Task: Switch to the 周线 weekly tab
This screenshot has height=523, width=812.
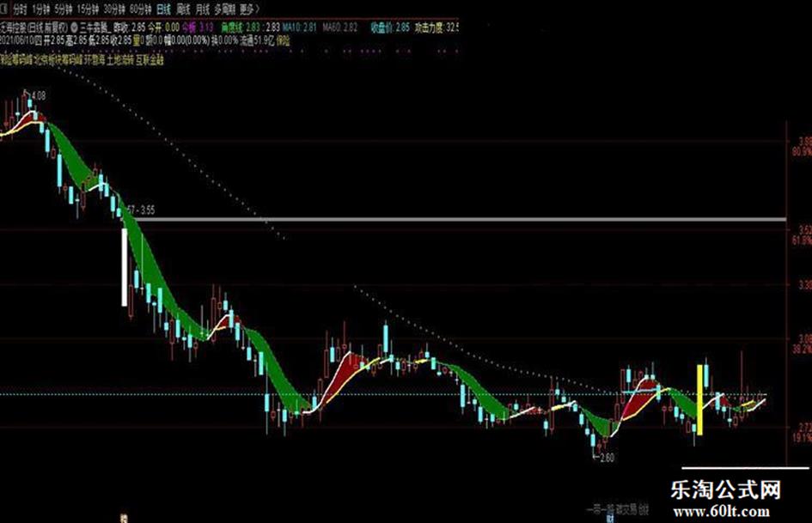Action: (x=183, y=9)
